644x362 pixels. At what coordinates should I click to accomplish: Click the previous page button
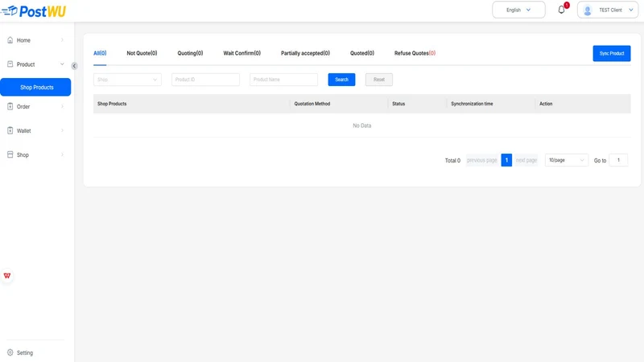tap(481, 160)
